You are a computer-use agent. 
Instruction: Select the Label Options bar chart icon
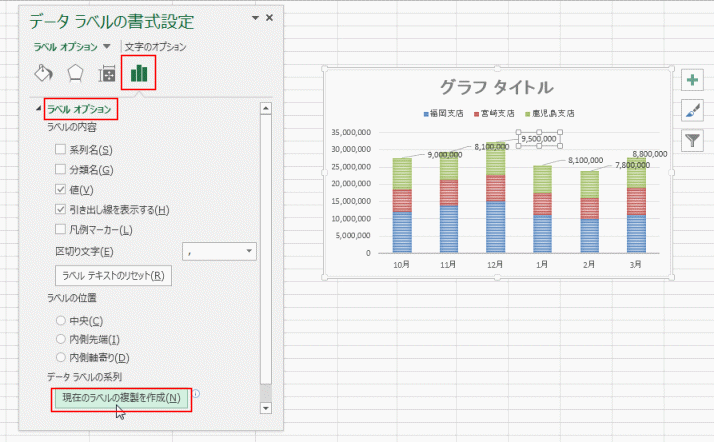(x=139, y=73)
